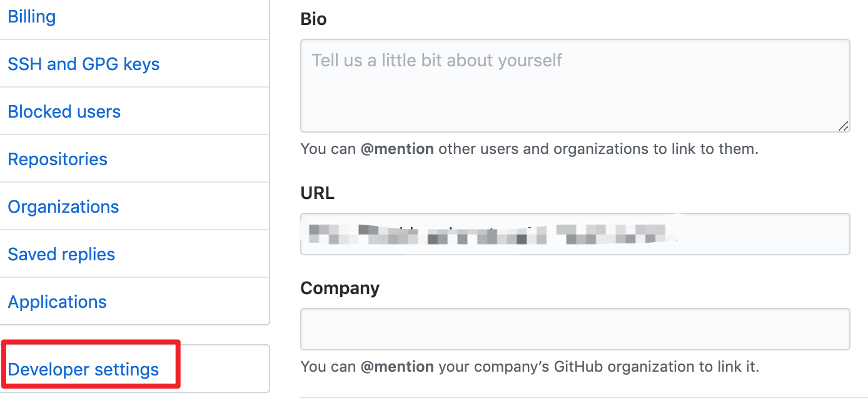The width and height of the screenshot is (868, 403).
Task: Click the Bio field label
Action: [313, 19]
